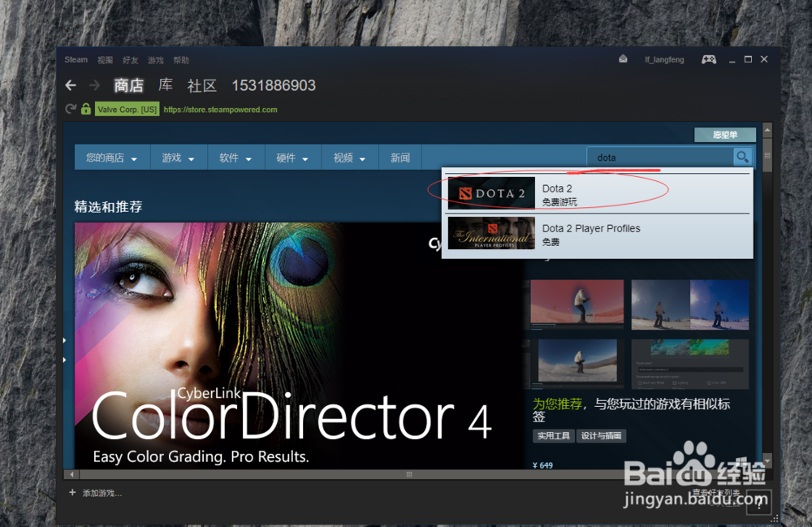
Task: Click the horizontal scrollbar left arrow
Action: 71,474
